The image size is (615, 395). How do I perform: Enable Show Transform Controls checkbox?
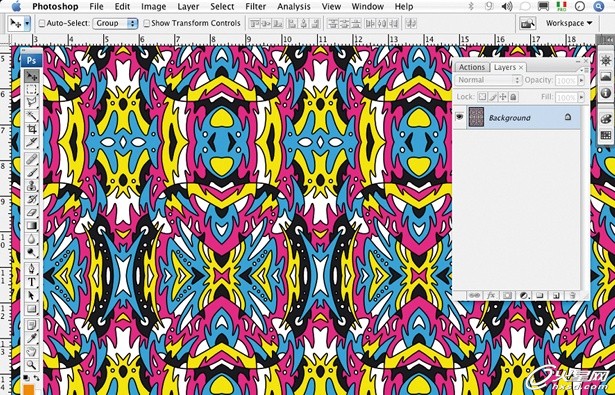(146, 23)
